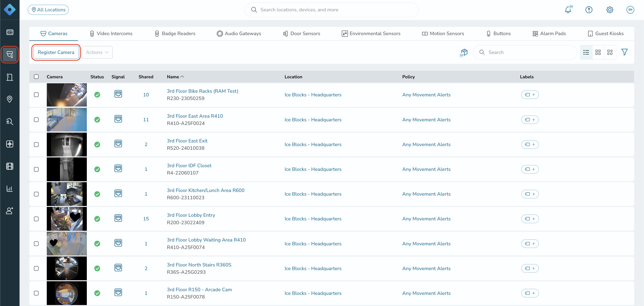Viewport: 644px width, 306px height.
Task: Open thumbnail of 3rd Floor Kitchen/Lunch Area camera
Action: tap(67, 194)
